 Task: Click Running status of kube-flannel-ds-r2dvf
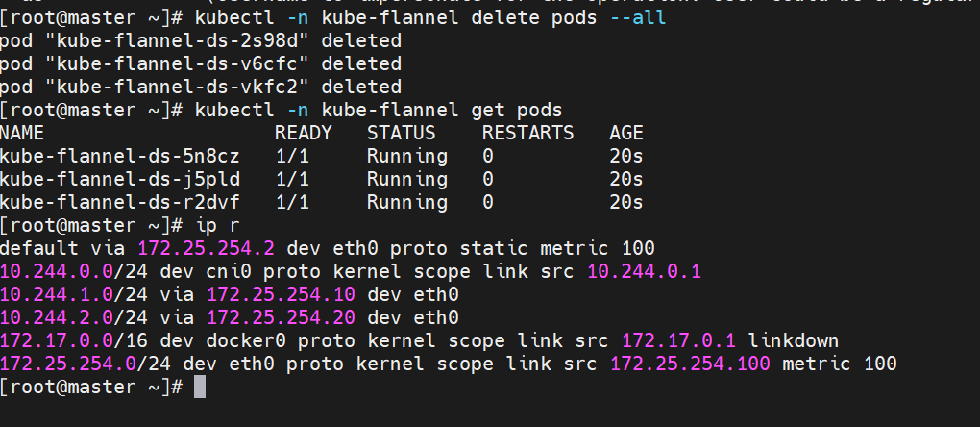click(406, 203)
